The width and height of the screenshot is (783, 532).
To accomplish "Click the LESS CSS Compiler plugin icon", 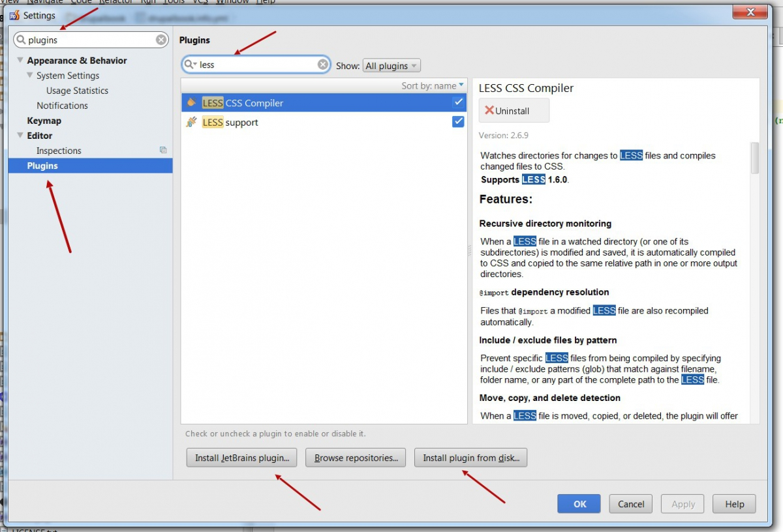I will click(191, 102).
